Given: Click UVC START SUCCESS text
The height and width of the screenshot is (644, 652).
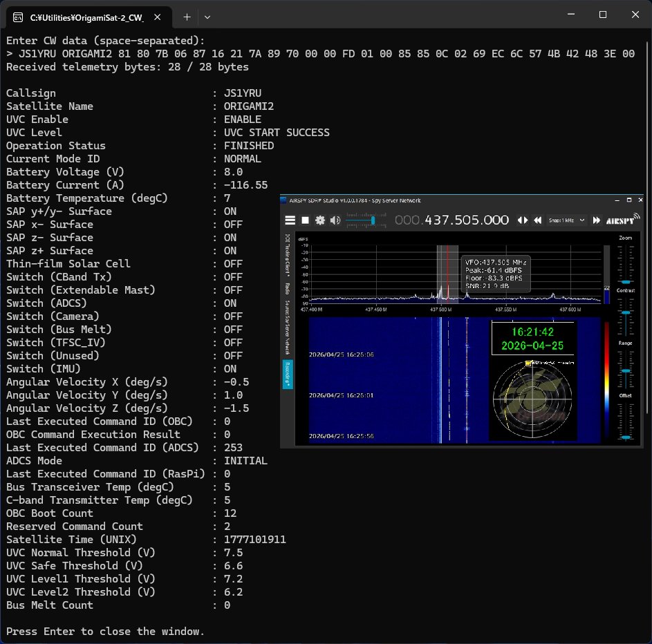Looking at the screenshot, I should coord(277,133).
